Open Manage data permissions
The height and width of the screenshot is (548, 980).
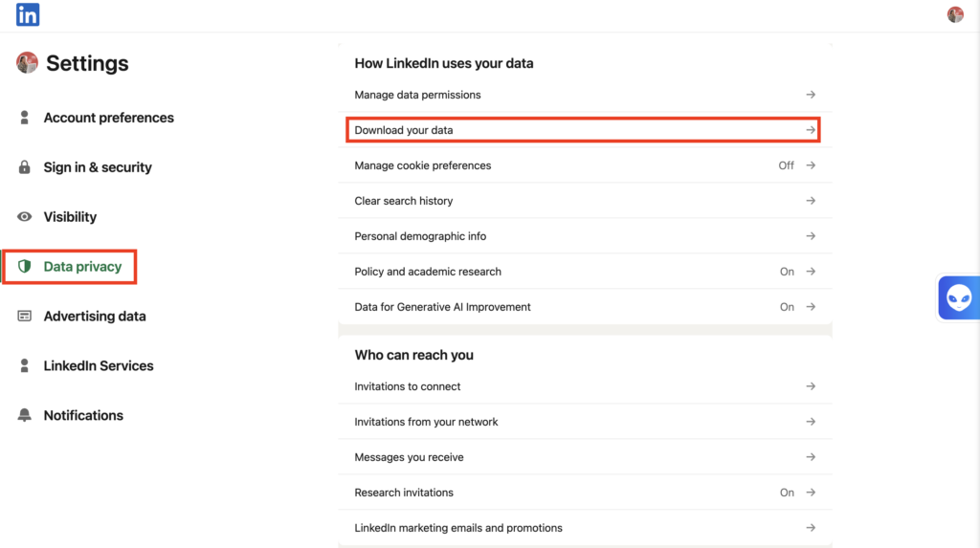tap(585, 95)
